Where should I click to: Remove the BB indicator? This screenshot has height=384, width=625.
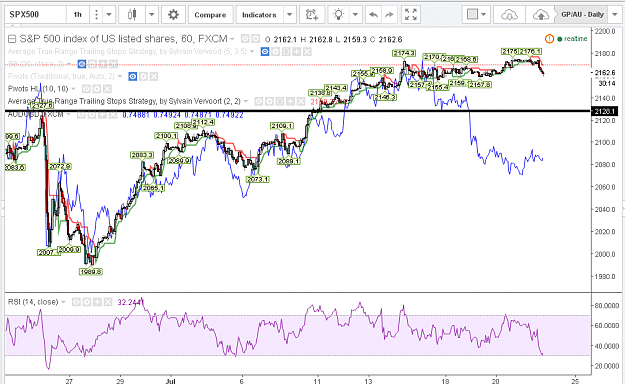click(113, 64)
